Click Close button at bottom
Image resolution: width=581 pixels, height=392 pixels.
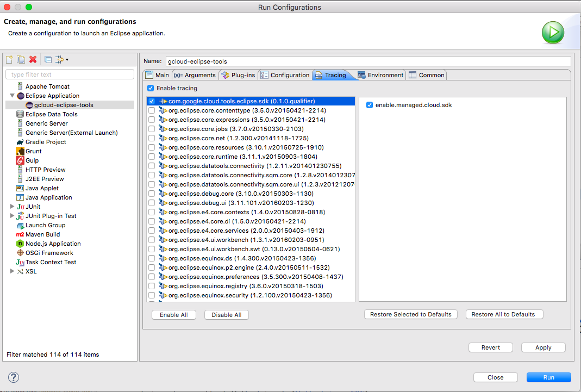click(x=496, y=377)
